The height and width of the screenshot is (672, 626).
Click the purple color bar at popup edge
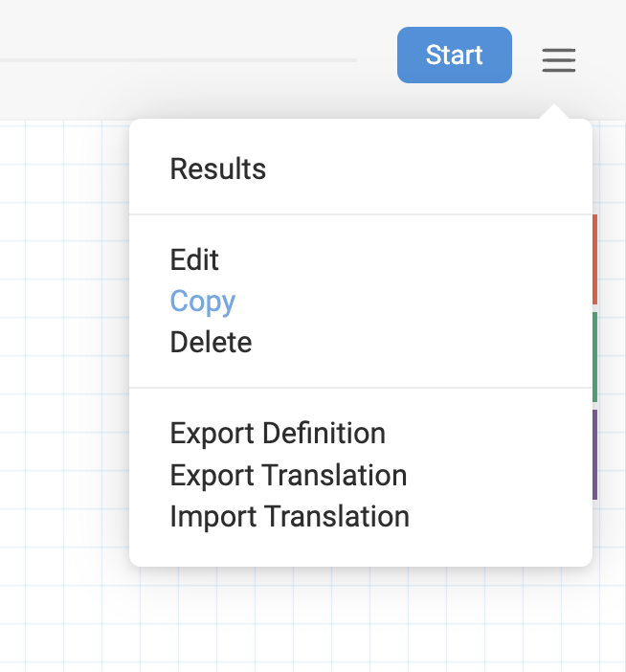[594, 455]
